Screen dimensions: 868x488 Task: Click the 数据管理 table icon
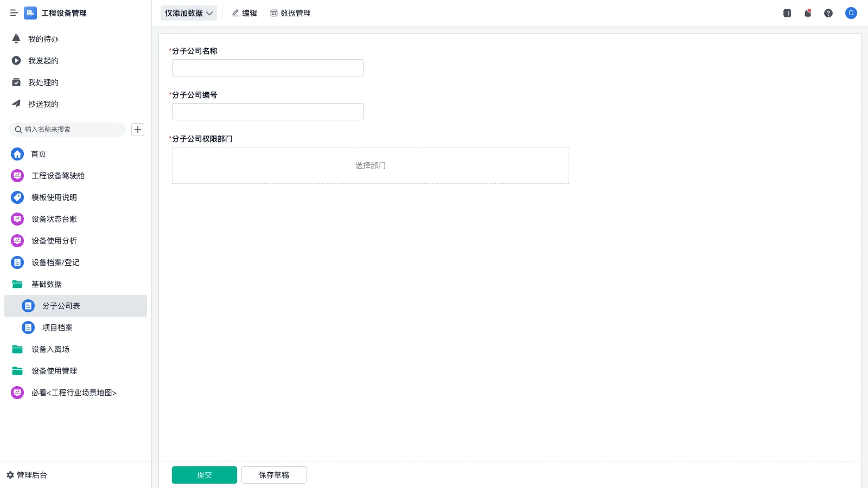tap(274, 13)
